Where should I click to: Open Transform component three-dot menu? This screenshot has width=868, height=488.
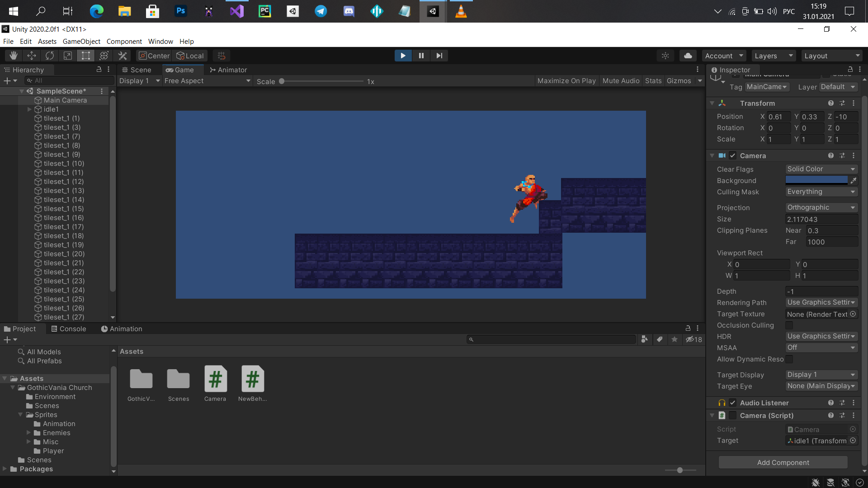[x=854, y=103]
